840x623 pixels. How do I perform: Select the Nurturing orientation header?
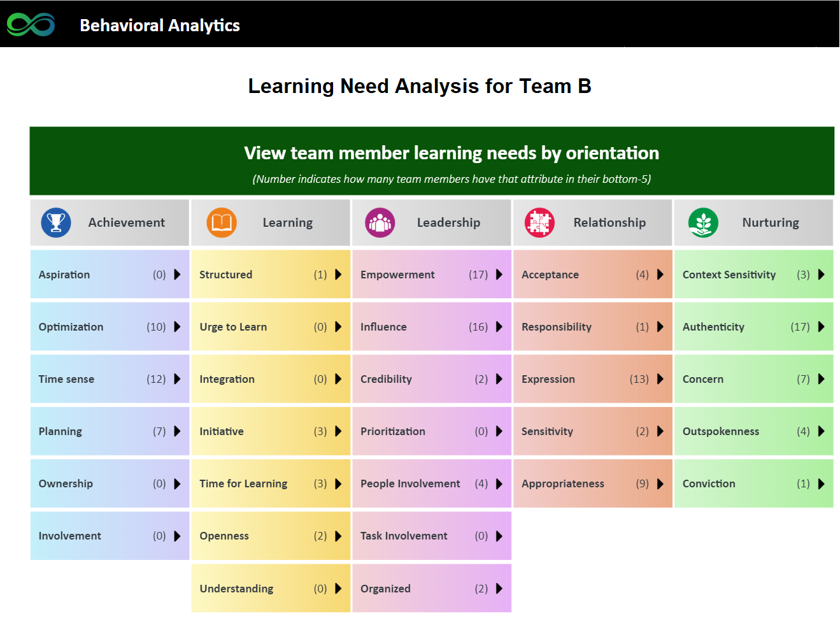click(x=754, y=222)
